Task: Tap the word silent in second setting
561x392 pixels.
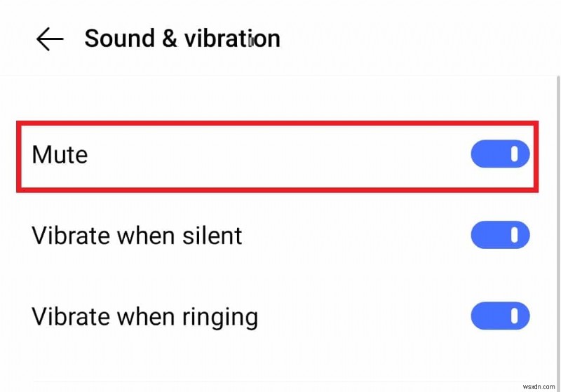Action: [209, 236]
